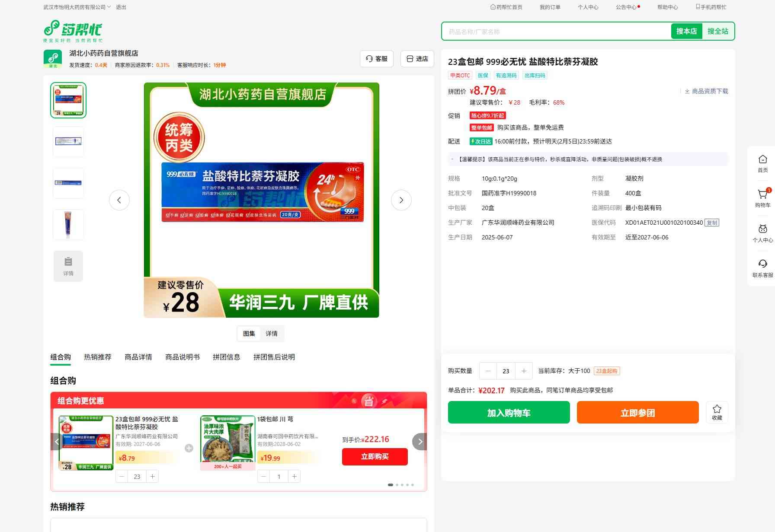The image size is (775, 532).
Task: Switch to 商品说明书 tab
Action: coord(183,357)
